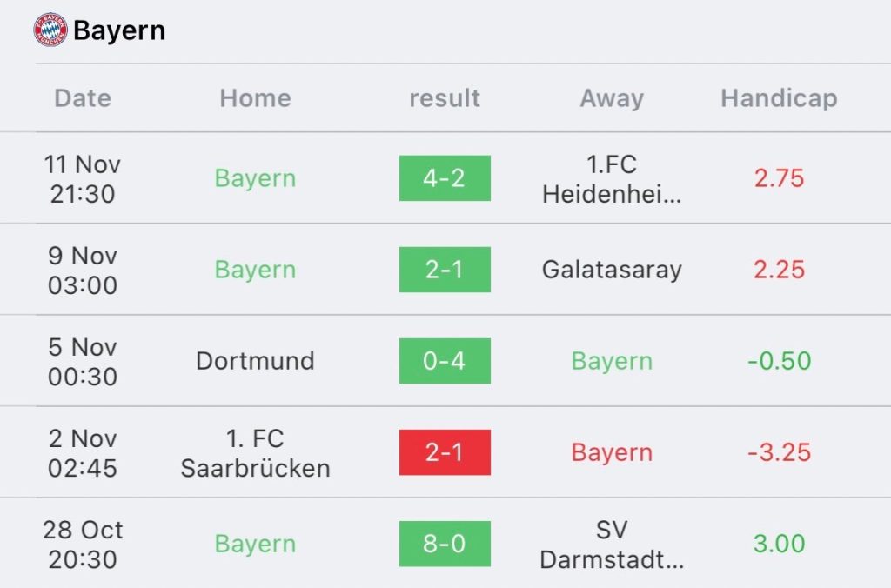Select Dortmund home team name

tap(256, 361)
